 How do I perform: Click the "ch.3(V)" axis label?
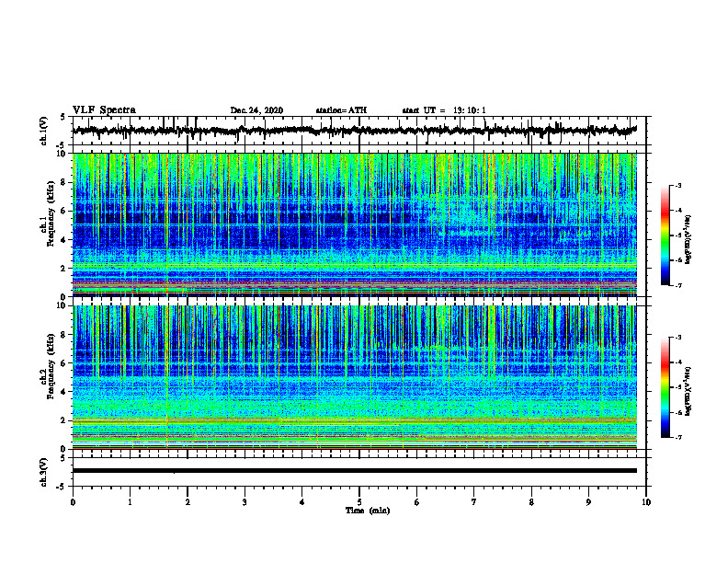tap(44, 472)
